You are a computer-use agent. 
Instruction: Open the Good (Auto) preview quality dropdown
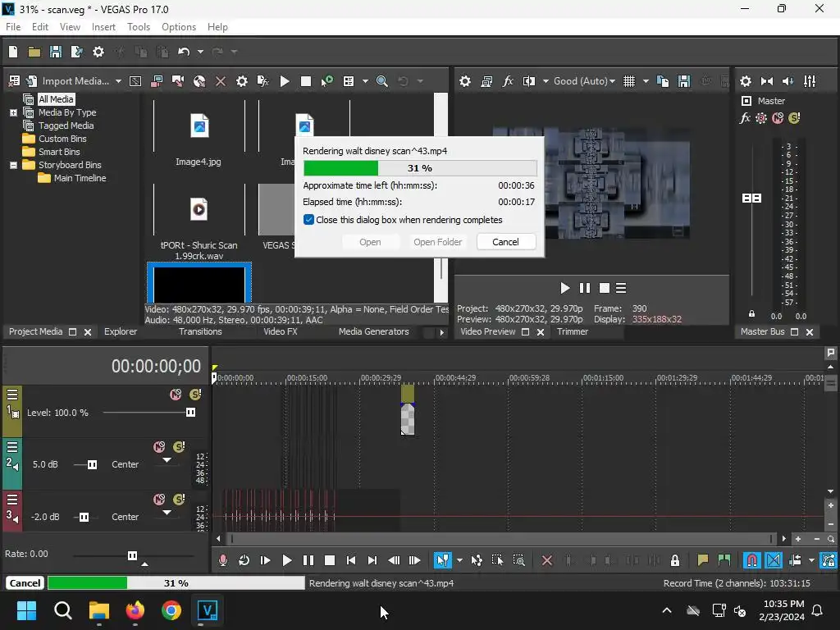click(x=584, y=81)
